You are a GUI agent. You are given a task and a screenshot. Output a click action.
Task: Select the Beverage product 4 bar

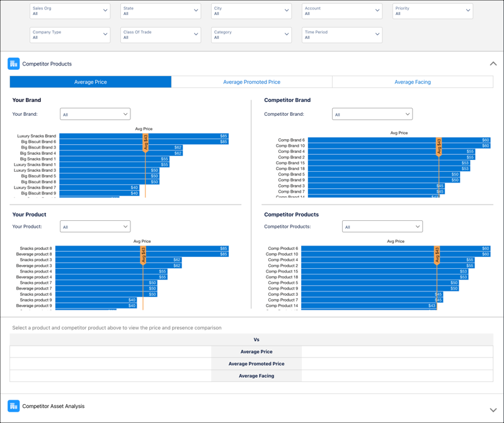[x=112, y=277]
